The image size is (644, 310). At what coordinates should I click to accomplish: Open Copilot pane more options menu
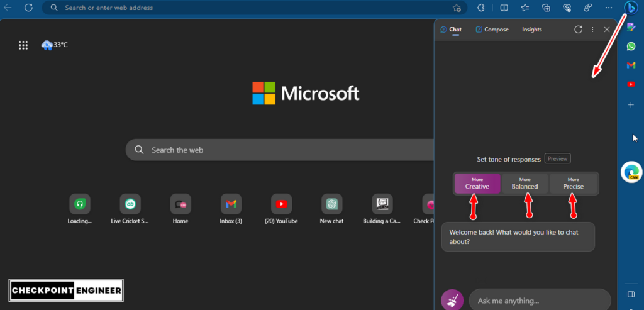point(592,30)
